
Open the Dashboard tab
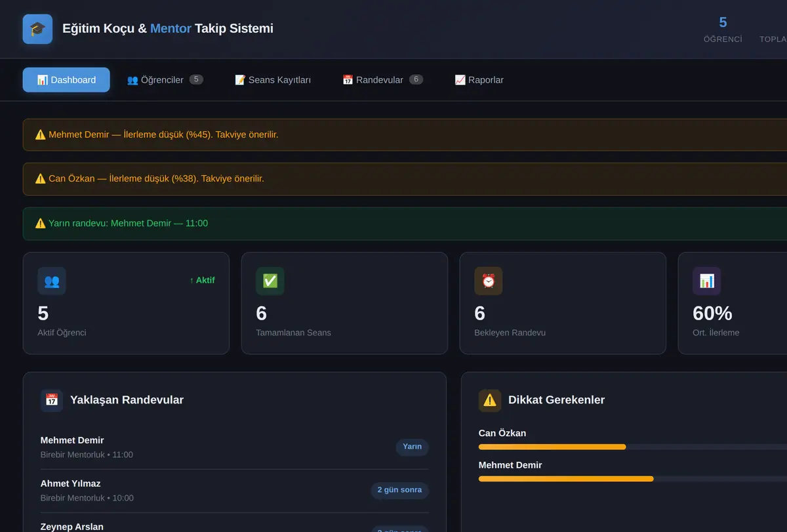click(66, 80)
